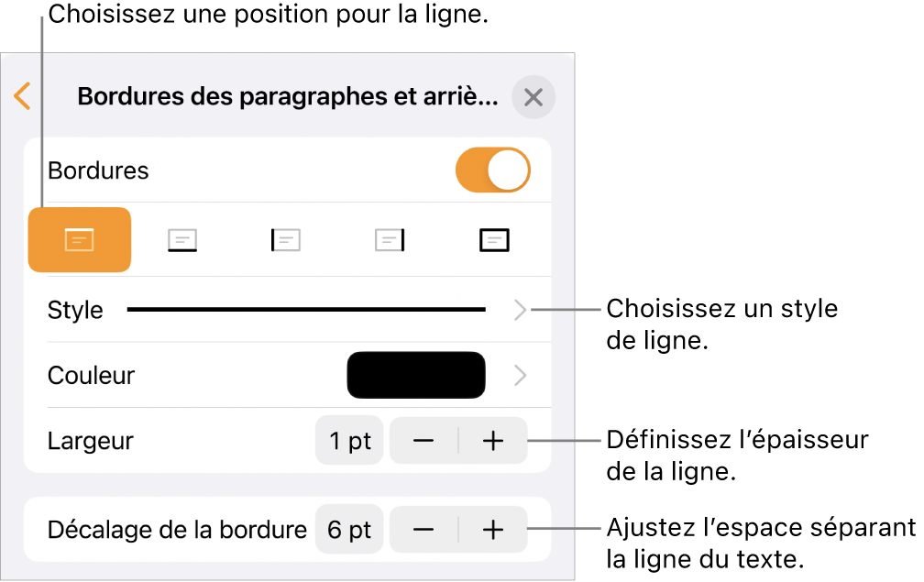Go back using the orange chevron
Image resolution: width=924 pixels, height=582 pixels.
23,97
